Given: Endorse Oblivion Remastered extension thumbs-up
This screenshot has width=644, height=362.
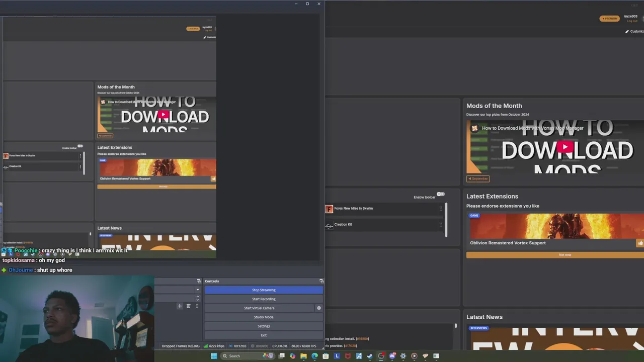Looking at the screenshot, I should (640, 243).
